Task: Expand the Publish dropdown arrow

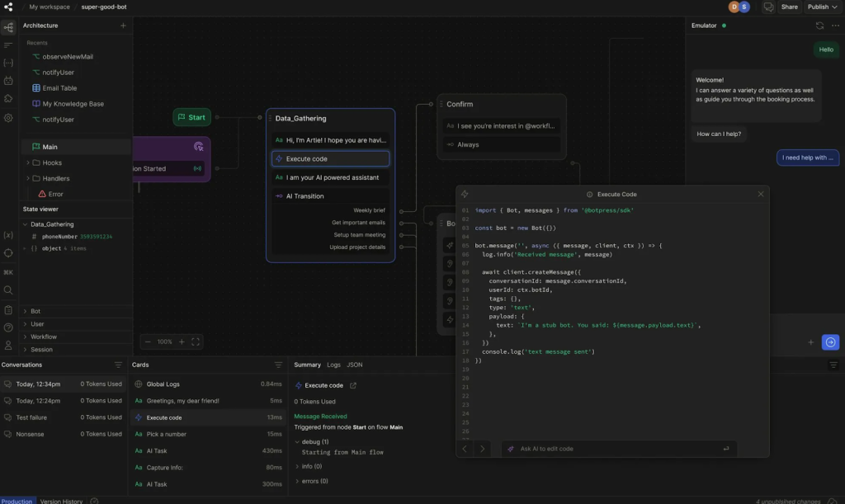Action: [x=834, y=7]
